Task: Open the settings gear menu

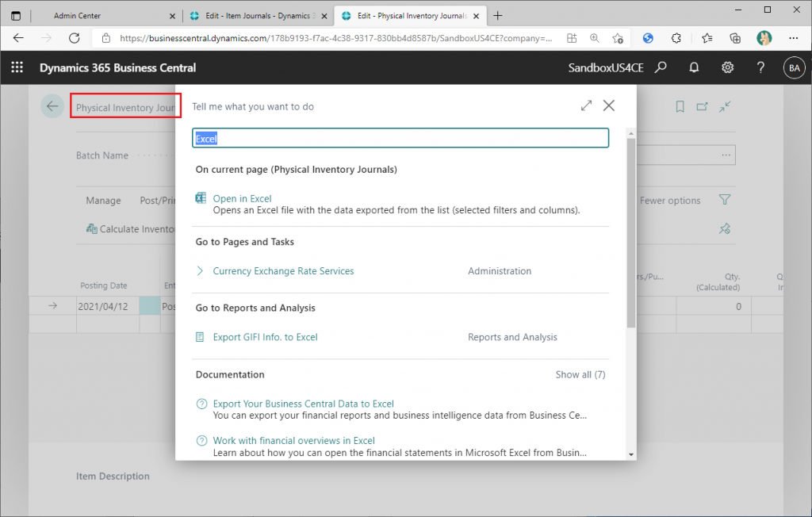Action: point(728,67)
